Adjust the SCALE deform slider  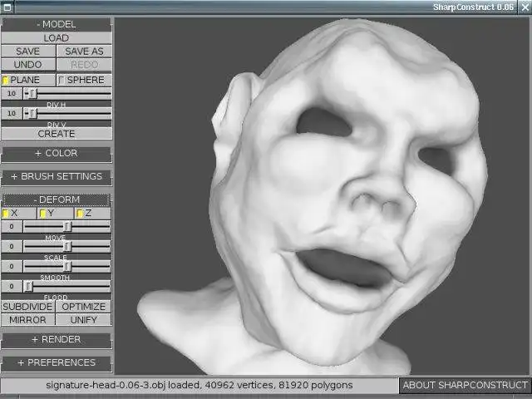coord(67,247)
